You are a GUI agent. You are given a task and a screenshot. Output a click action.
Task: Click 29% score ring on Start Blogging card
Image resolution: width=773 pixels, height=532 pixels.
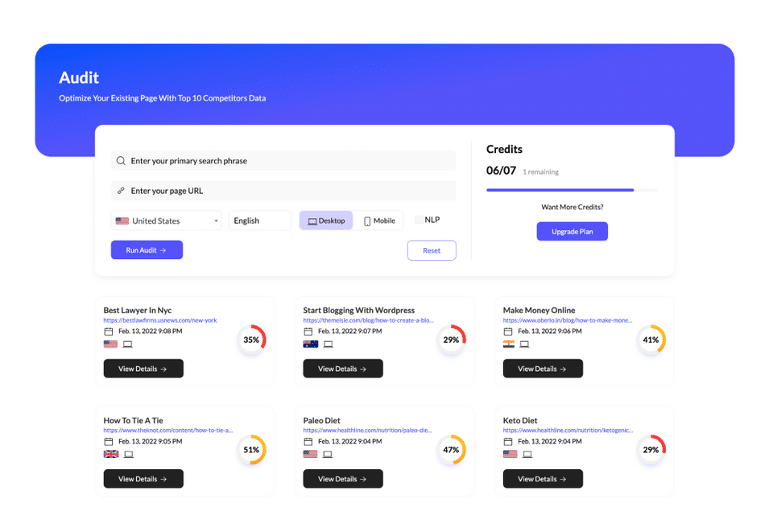point(451,340)
